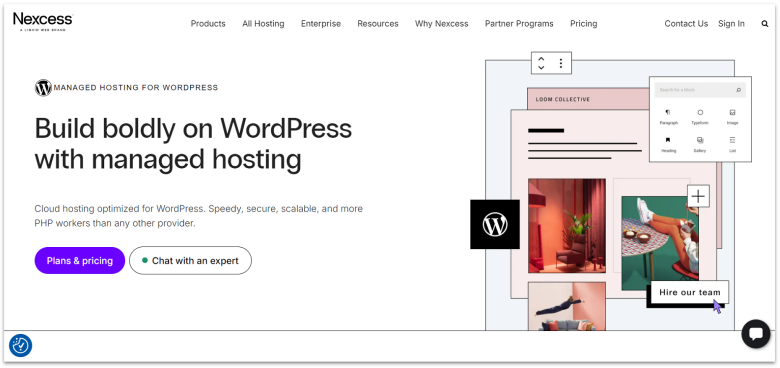Open the All Hosting menu
This screenshot has height=368, width=780.
[x=263, y=23]
